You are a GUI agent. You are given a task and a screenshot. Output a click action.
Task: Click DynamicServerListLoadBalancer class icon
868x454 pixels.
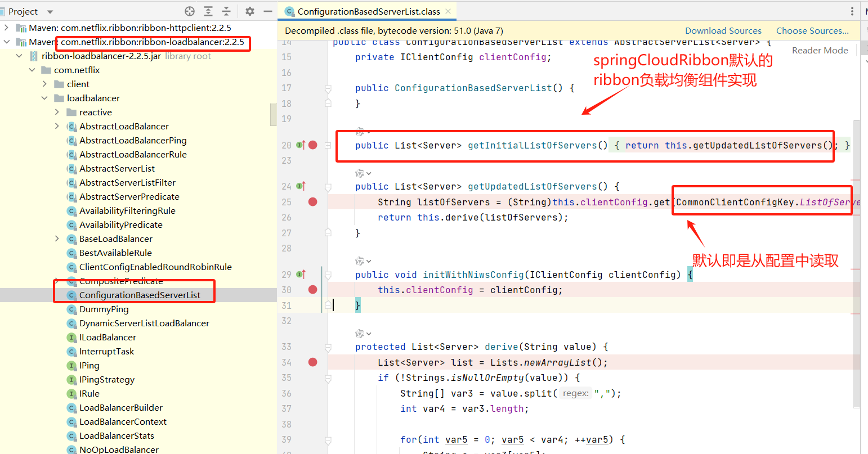coord(71,323)
